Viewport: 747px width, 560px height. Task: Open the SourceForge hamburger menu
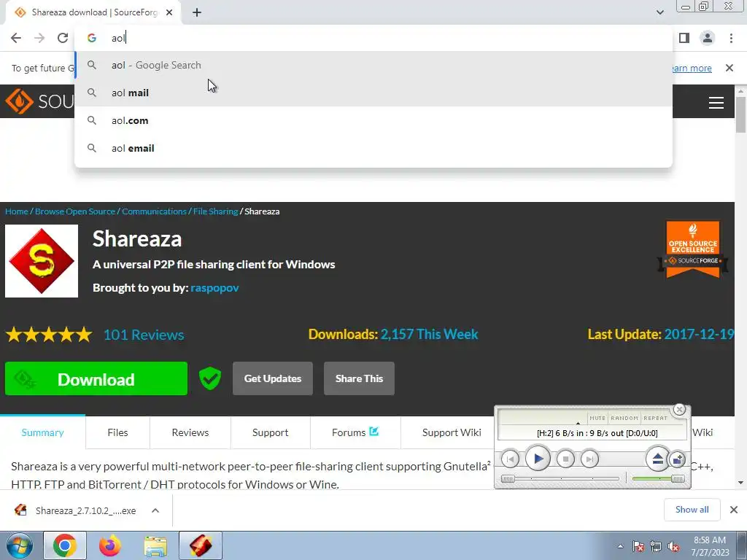point(716,102)
